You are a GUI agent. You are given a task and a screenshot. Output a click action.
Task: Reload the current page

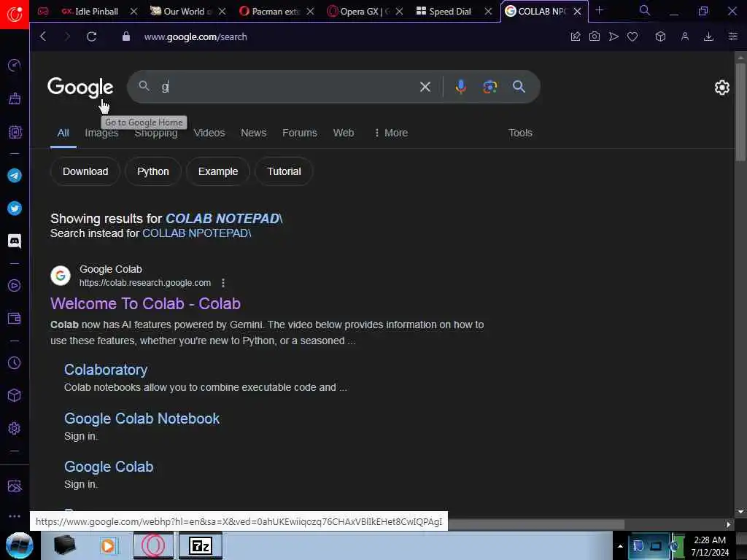click(91, 36)
